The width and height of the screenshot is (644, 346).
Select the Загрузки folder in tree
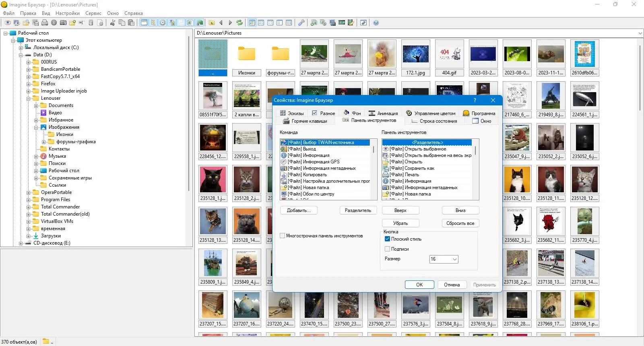point(51,236)
